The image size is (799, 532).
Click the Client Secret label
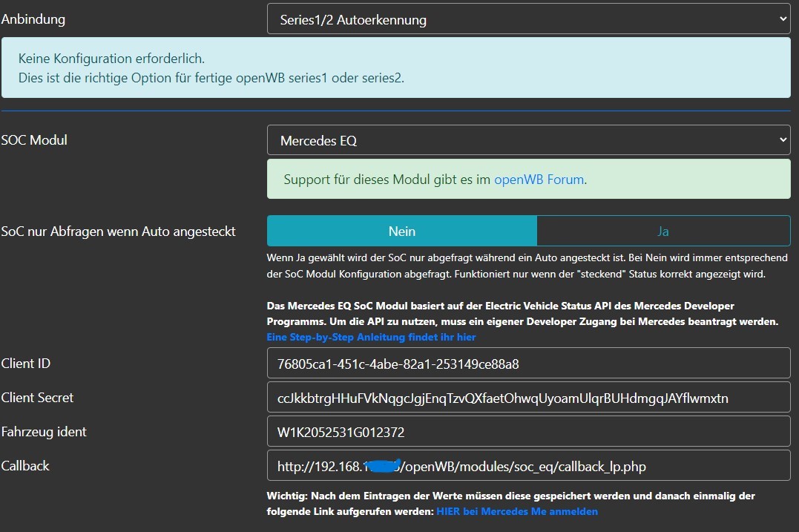coord(37,398)
